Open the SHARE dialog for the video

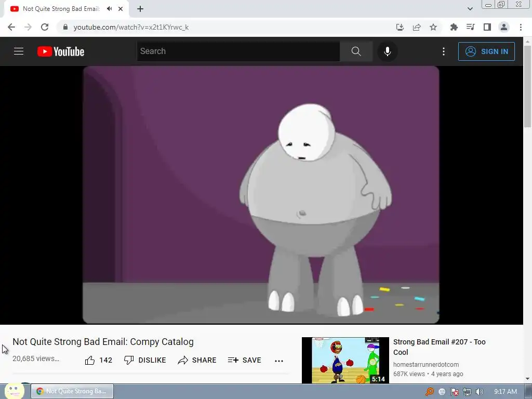point(197,361)
